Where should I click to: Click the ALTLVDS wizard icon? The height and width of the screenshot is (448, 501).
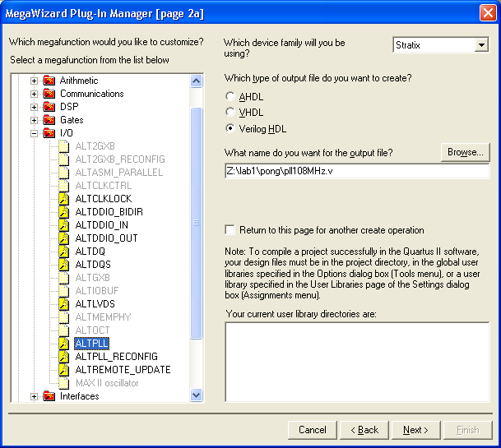tap(64, 304)
